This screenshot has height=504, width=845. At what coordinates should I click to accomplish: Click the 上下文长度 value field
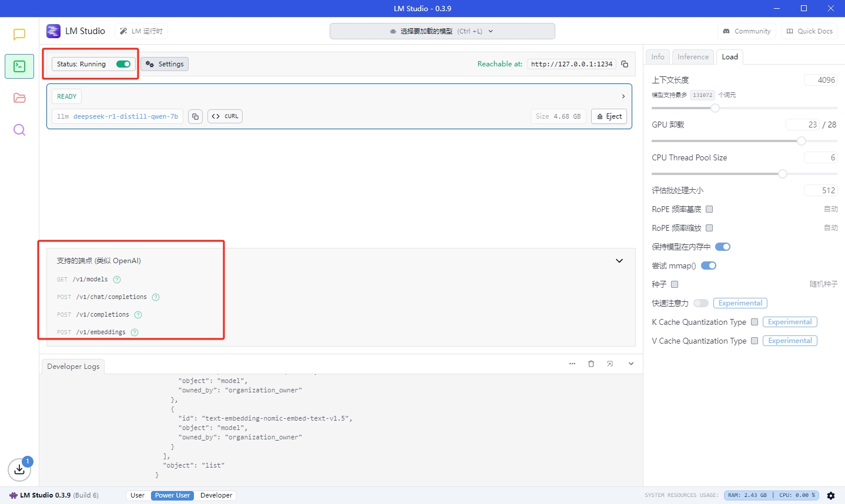[x=820, y=80]
